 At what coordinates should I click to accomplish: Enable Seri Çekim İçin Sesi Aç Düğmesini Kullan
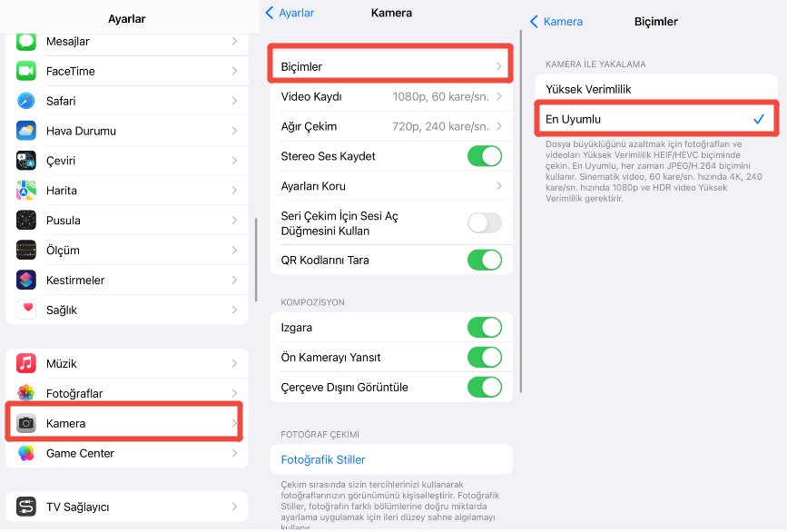click(x=484, y=222)
